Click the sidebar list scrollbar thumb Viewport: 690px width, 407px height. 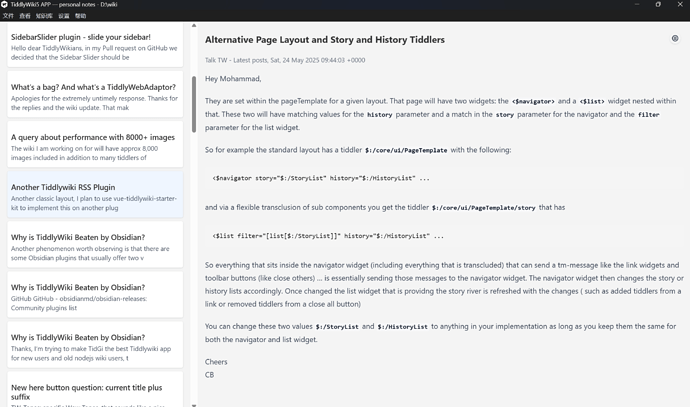point(194,104)
